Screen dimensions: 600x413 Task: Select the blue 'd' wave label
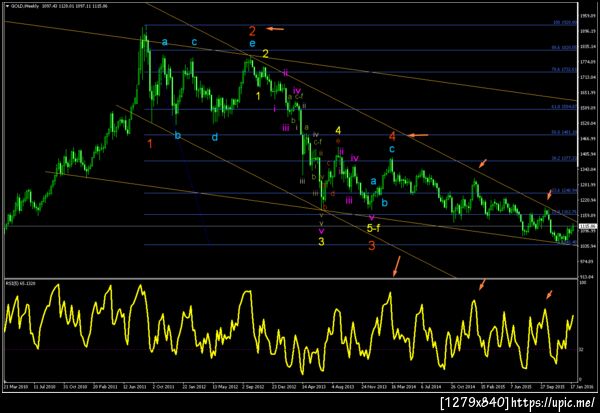click(215, 137)
